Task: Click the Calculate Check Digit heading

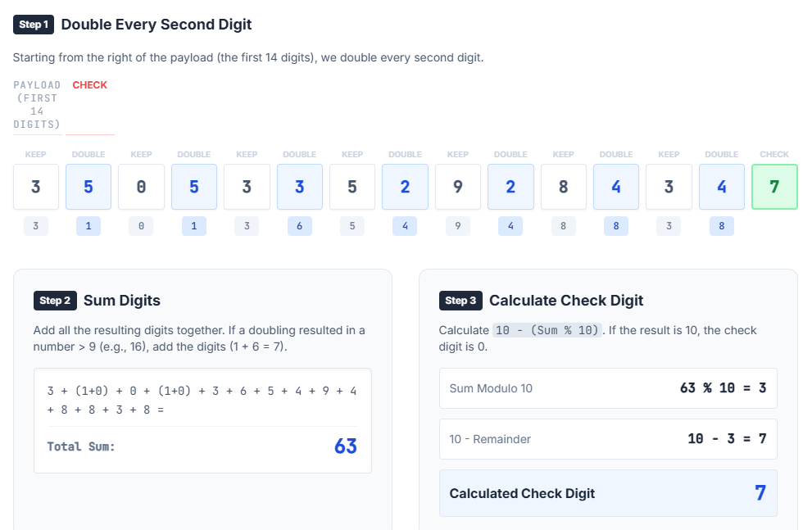Action: point(566,301)
